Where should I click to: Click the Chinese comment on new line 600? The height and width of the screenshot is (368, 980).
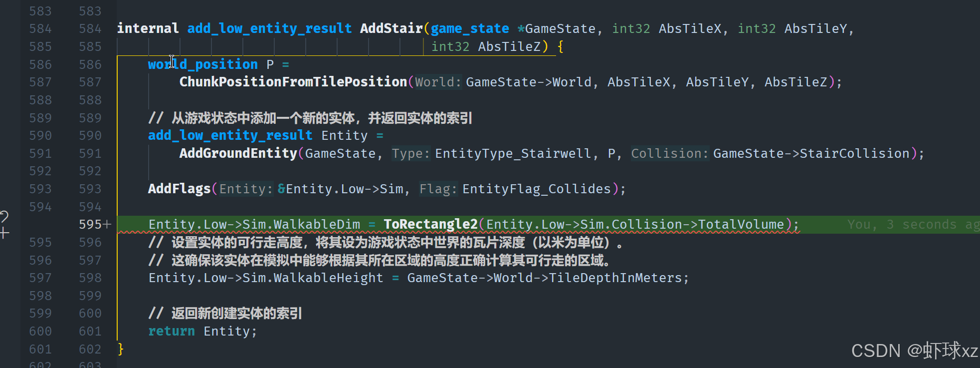click(225, 314)
